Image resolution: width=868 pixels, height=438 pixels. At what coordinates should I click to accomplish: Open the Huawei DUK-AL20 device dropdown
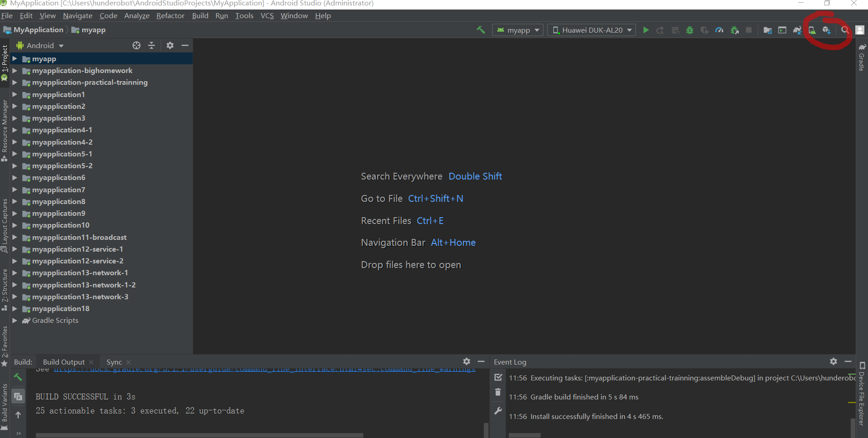pos(591,30)
